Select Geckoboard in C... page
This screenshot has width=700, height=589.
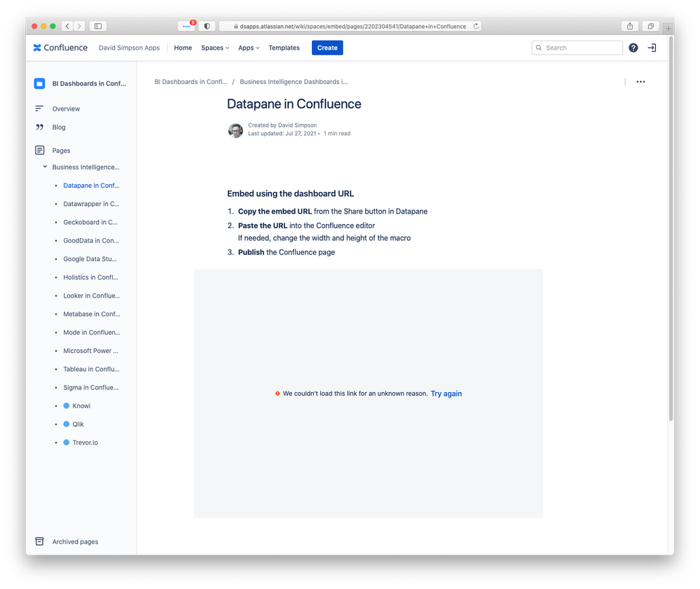pos(90,222)
